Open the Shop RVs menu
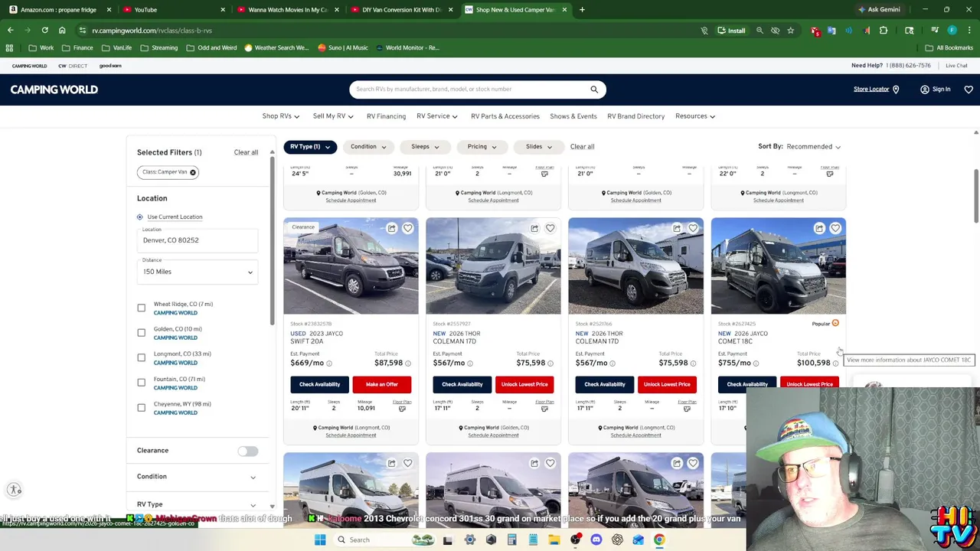This screenshot has width=980, height=551. [280, 116]
